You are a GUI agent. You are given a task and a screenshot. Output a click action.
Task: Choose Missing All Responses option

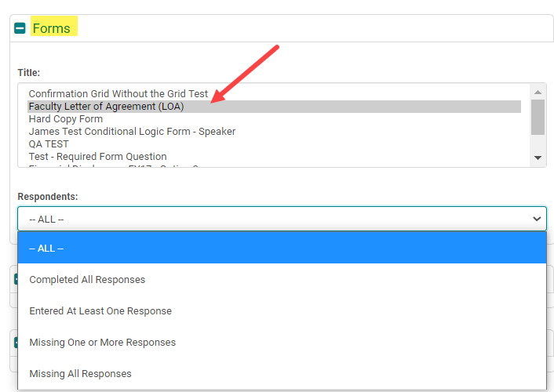pyautogui.click(x=80, y=374)
